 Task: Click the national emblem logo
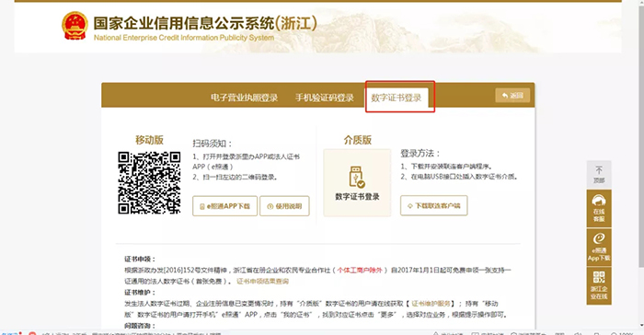75,26
